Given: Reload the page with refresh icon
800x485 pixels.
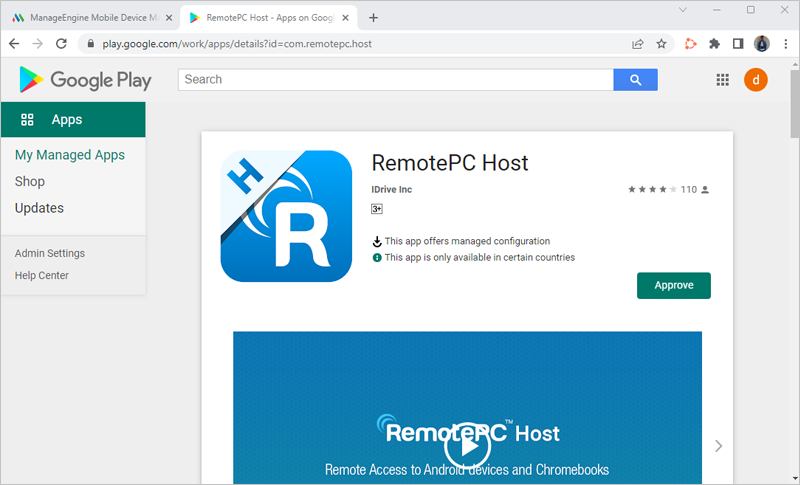Looking at the screenshot, I should [62, 44].
